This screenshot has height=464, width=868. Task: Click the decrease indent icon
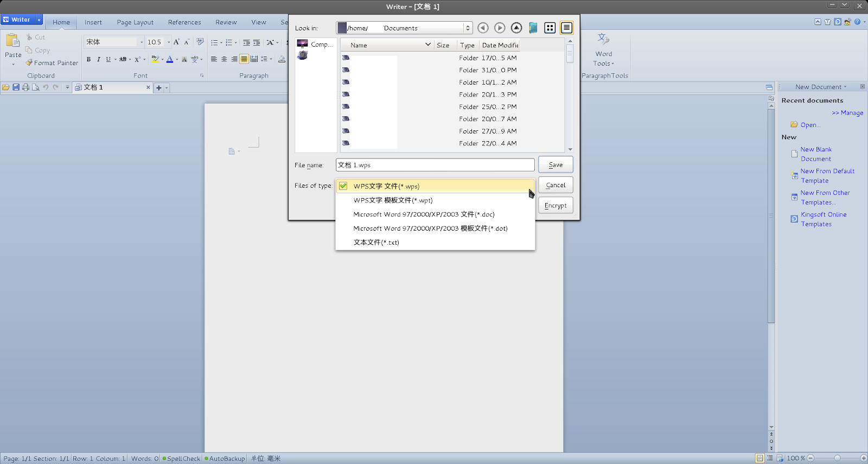246,42
